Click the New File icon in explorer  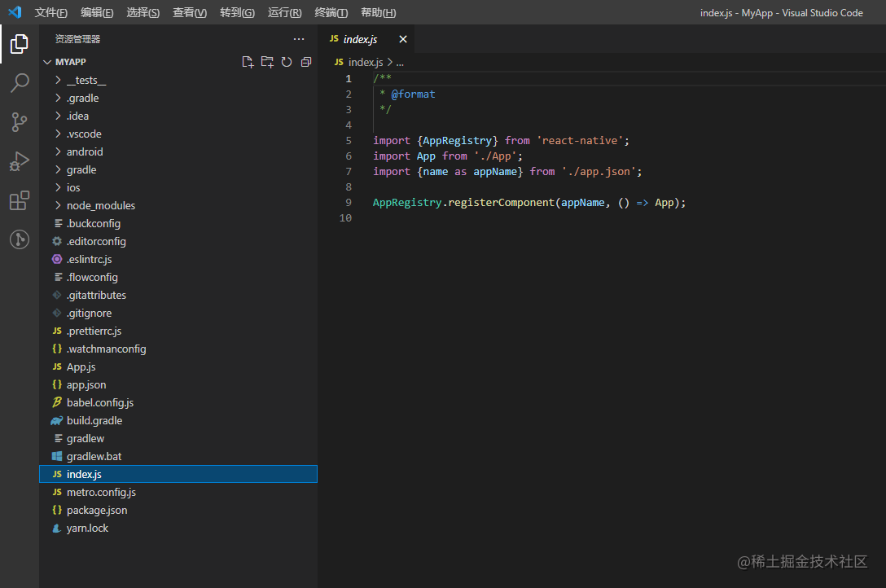tap(248, 62)
